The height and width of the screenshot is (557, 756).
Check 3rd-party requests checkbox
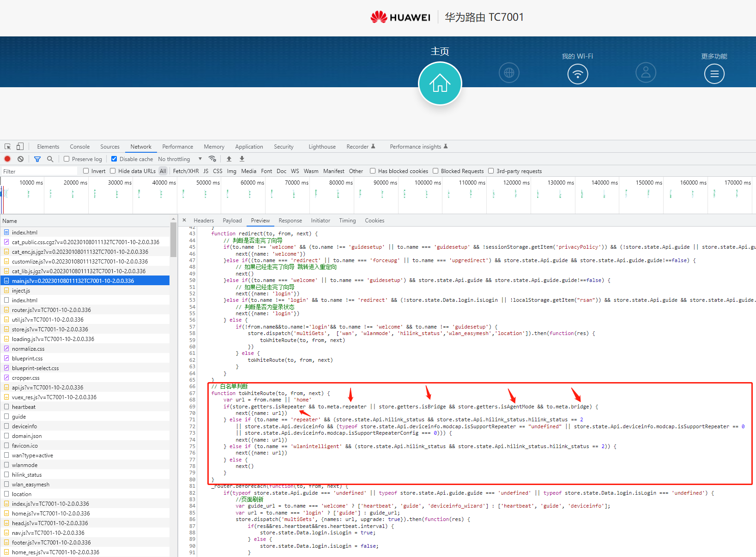click(x=491, y=171)
